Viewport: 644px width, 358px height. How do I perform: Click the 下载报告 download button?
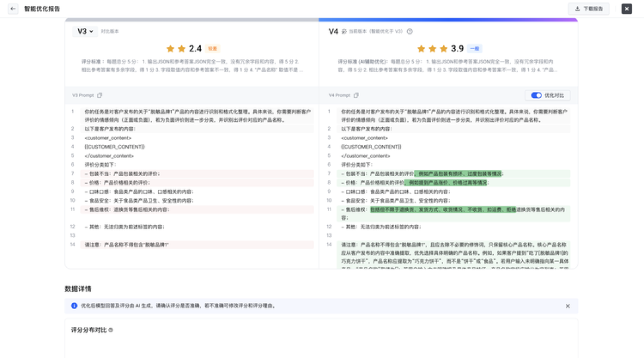click(589, 8)
